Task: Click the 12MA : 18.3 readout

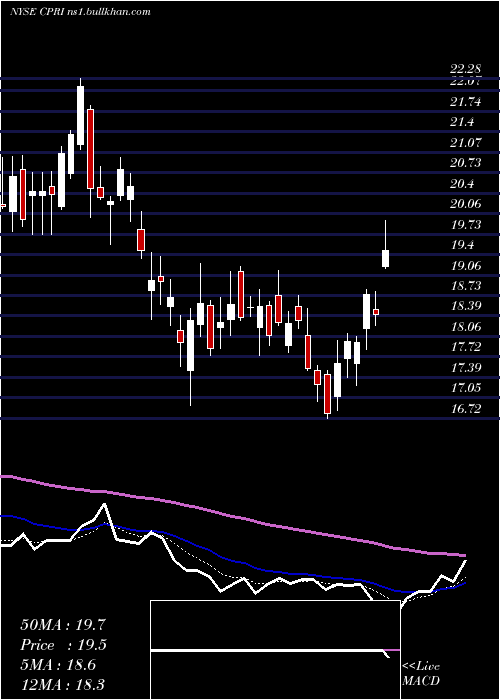Action: pyautogui.click(x=63, y=684)
